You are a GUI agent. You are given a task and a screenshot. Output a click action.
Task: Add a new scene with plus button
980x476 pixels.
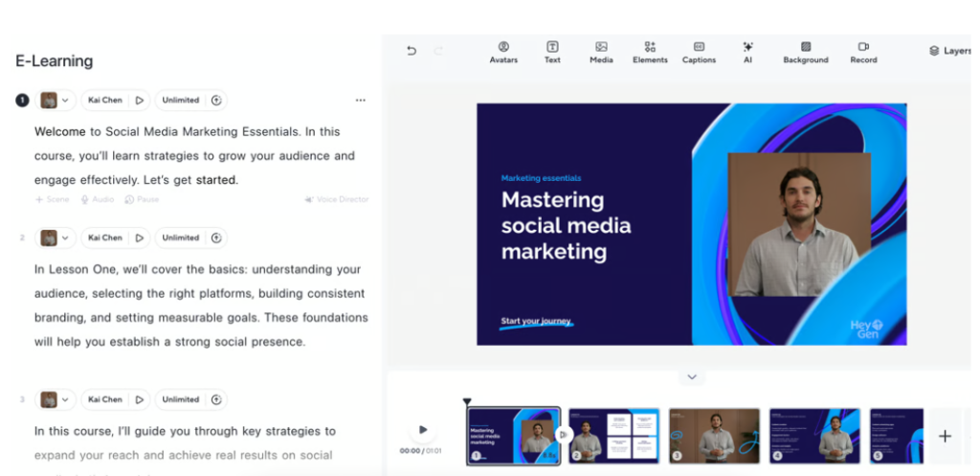click(945, 436)
